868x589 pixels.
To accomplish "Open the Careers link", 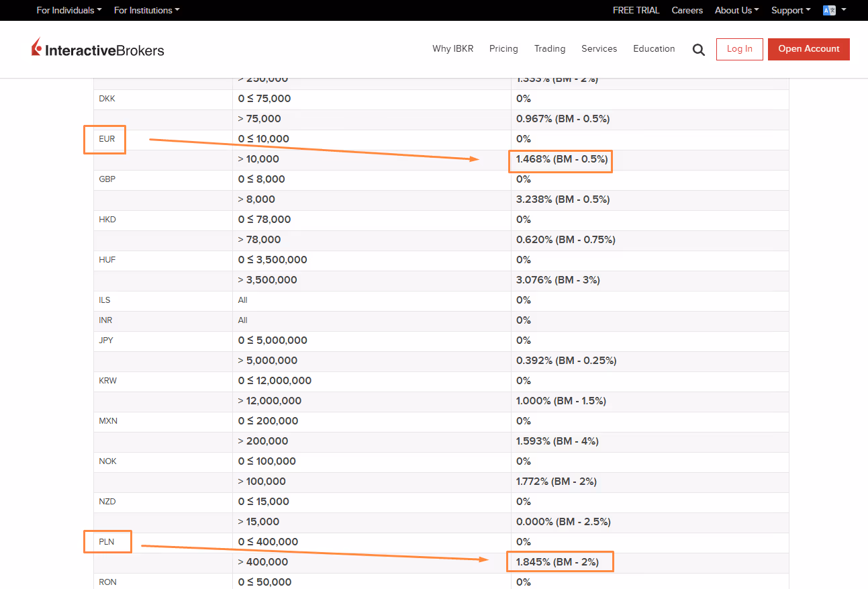I will point(687,10).
